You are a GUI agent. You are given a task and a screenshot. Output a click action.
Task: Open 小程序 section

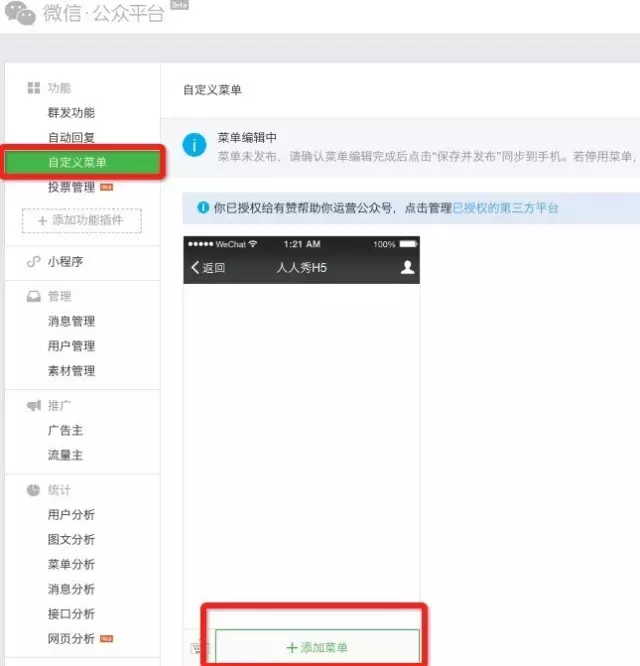[x=65, y=262]
